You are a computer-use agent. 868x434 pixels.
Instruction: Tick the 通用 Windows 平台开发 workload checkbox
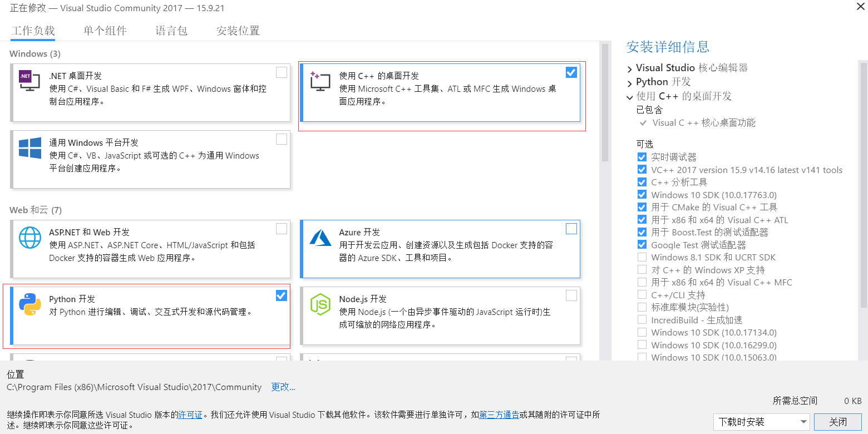point(282,139)
